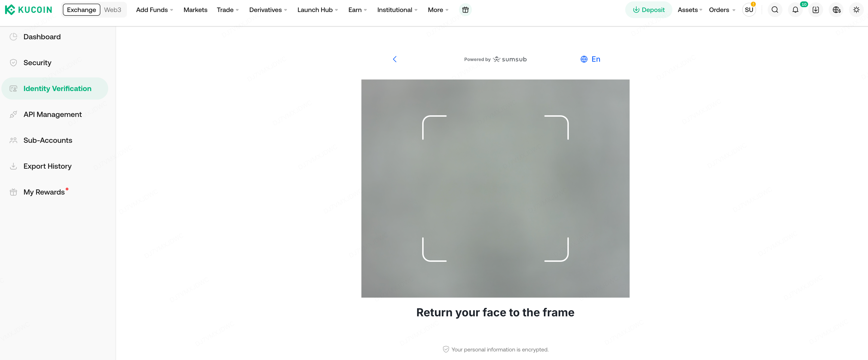The image size is (868, 360).
Task: Open notifications bell icon
Action: click(795, 10)
